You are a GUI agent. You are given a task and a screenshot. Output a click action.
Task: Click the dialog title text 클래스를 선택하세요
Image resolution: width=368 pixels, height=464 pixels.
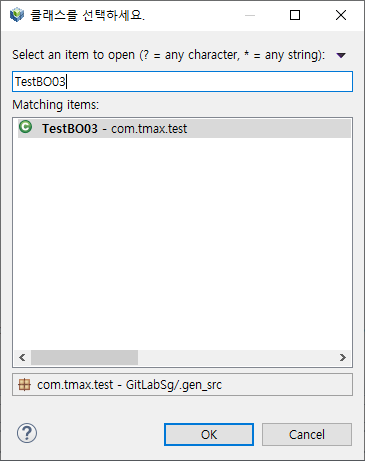click(87, 15)
